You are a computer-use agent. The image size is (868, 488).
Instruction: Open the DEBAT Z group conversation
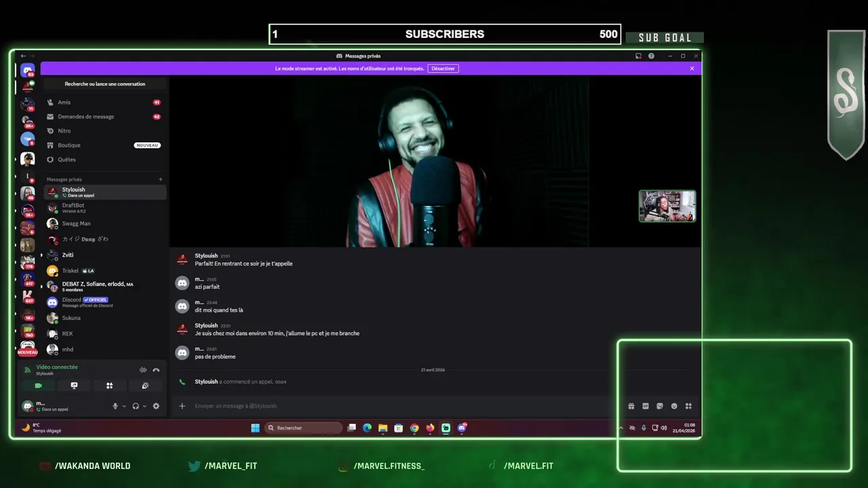click(x=104, y=287)
